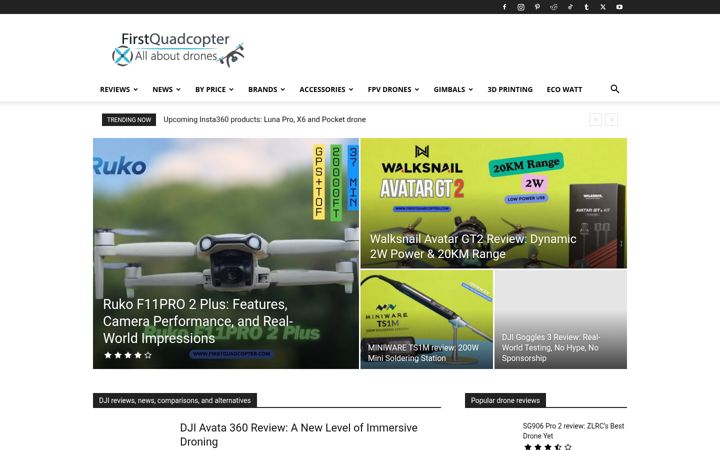
Task: Click the Trending Now label
Action: pos(129,119)
